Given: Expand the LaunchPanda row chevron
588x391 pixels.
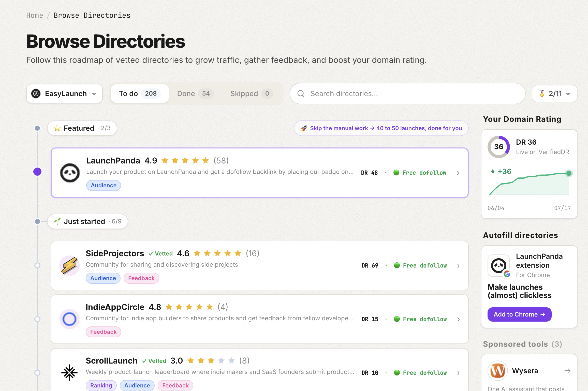Looking at the screenshot, I should coord(458,173).
